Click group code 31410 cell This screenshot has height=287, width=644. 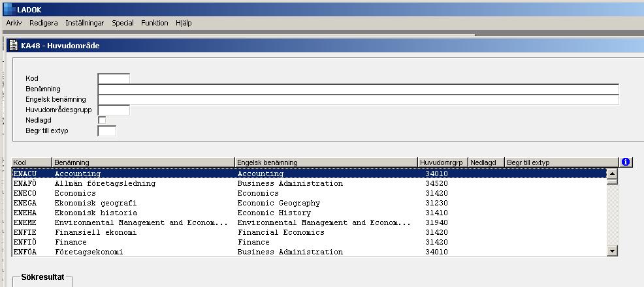click(436, 213)
